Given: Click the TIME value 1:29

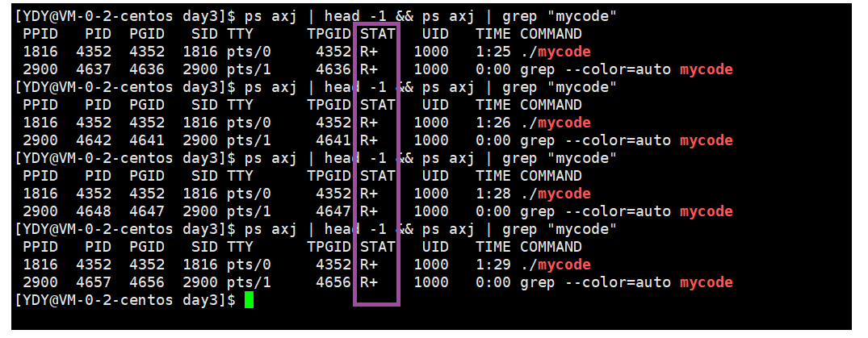Looking at the screenshot, I should pyautogui.click(x=493, y=265).
